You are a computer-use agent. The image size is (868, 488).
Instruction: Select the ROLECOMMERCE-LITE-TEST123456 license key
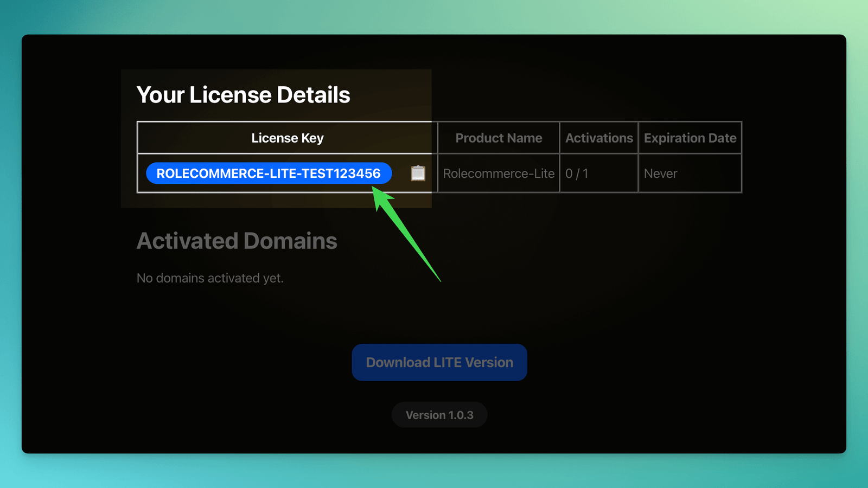(269, 174)
